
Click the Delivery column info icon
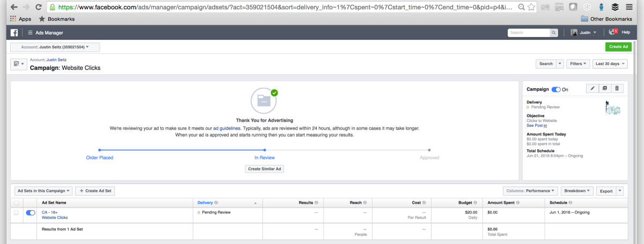[216, 203]
